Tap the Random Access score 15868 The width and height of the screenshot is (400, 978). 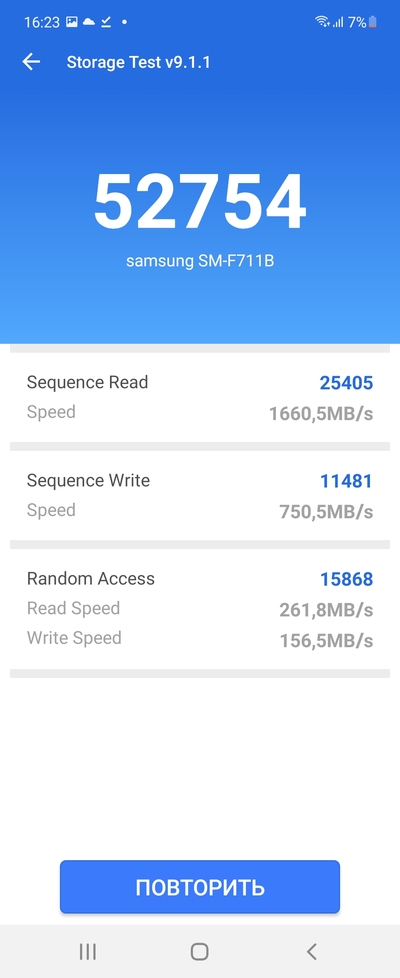click(x=346, y=579)
